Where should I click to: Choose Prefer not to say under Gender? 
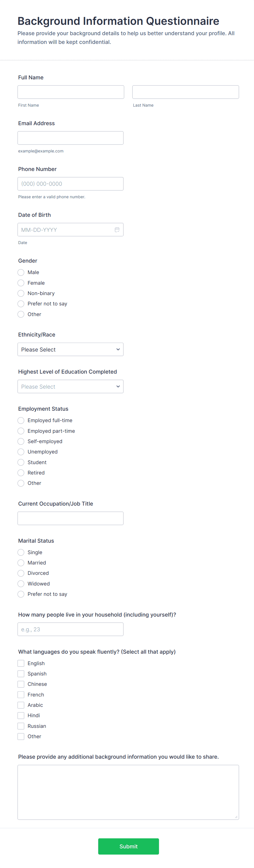click(x=21, y=304)
